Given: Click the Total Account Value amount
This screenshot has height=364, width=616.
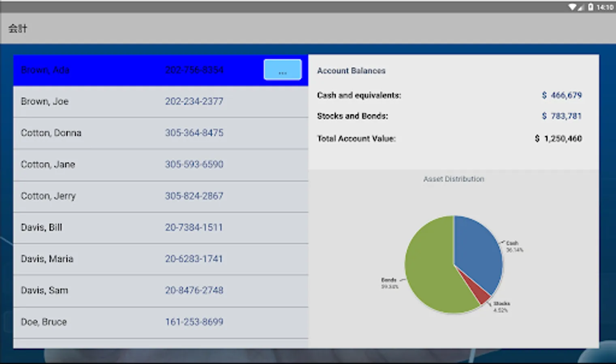Looking at the screenshot, I should click(558, 138).
